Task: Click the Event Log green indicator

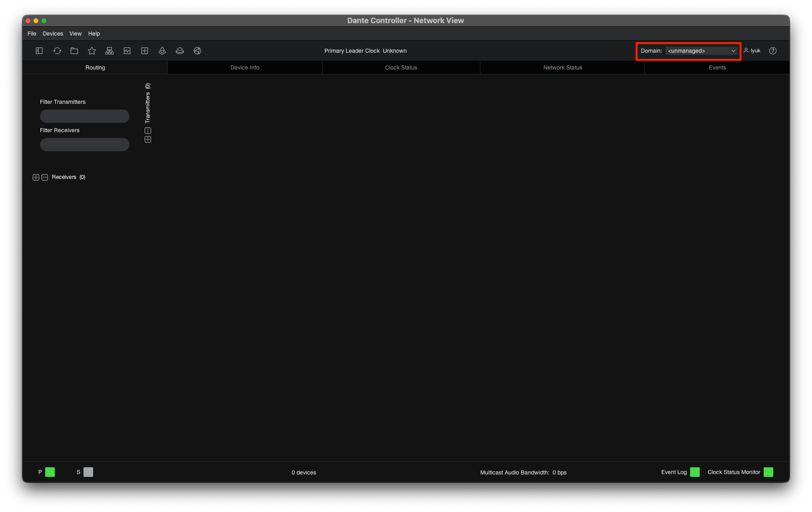Action: (695, 472)
